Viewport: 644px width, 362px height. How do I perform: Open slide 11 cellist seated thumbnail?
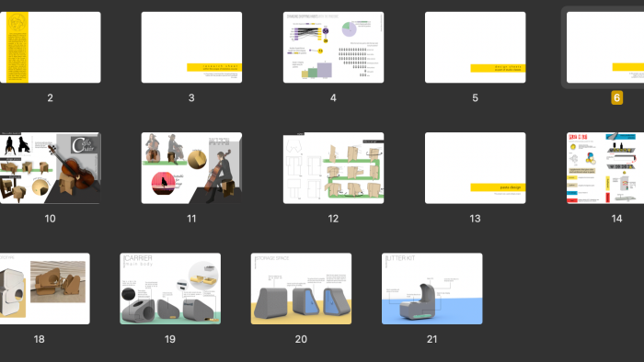click(x=191, y=167)
